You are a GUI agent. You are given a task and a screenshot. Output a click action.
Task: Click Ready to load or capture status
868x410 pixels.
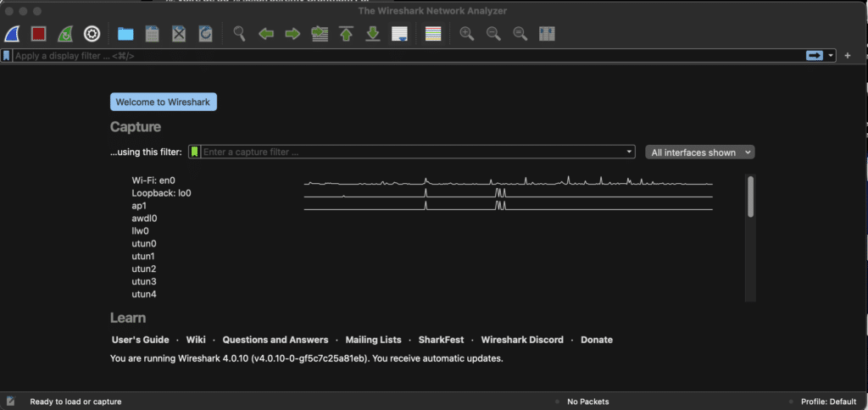75,402
